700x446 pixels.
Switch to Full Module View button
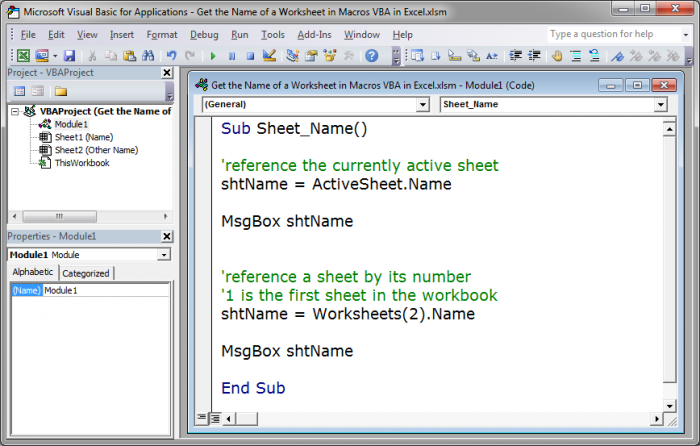(x=215, y=418)
